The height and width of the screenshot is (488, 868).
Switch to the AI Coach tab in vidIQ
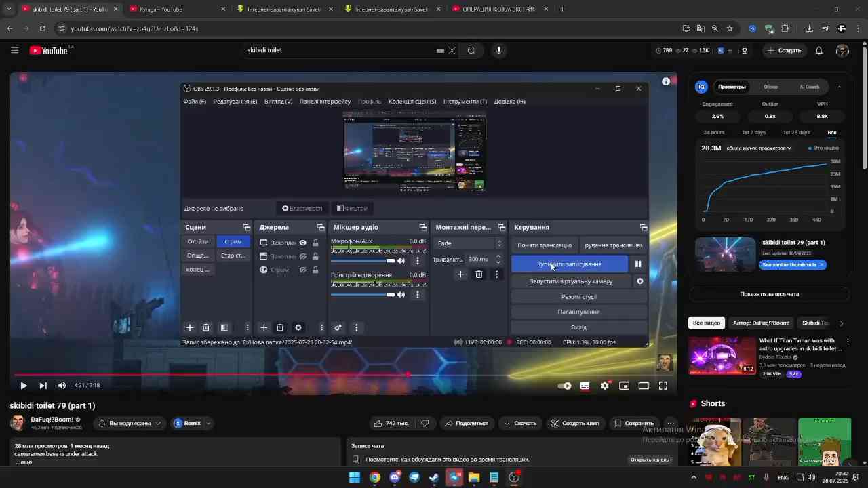[809, 87]
